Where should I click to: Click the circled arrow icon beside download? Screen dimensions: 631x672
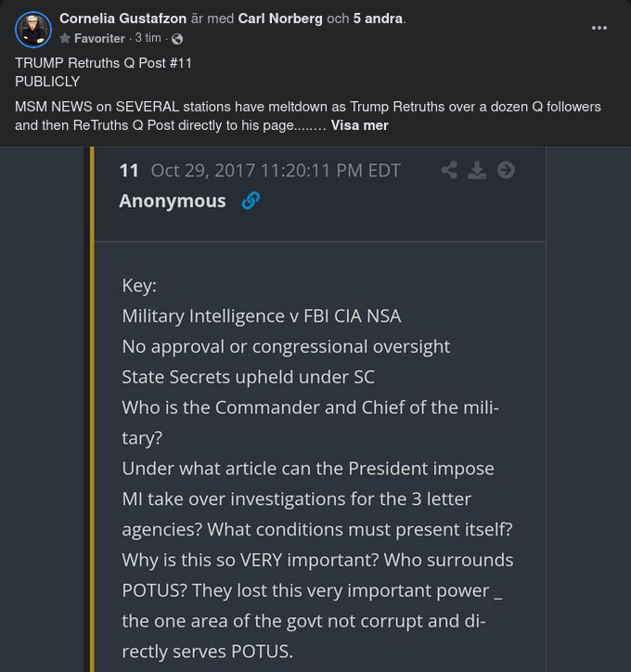(x=506, y=170)
